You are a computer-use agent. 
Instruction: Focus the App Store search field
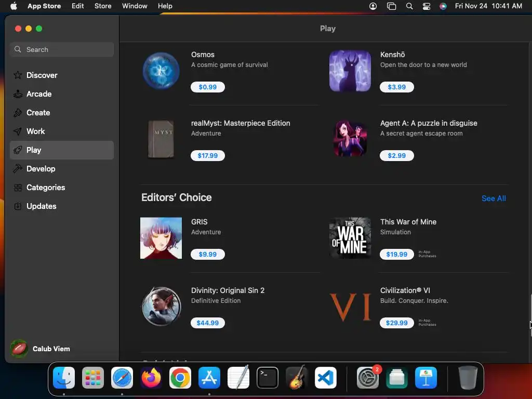click(62, 49)
